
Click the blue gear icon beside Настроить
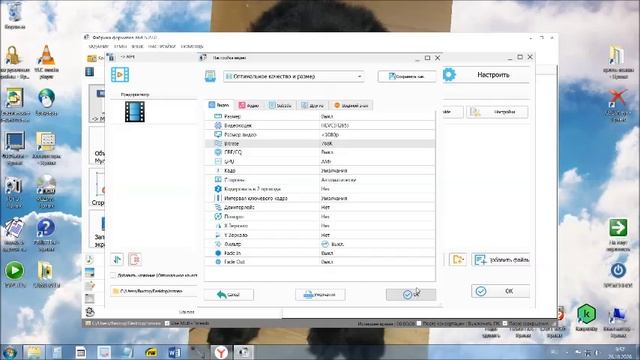coord(449,75)
